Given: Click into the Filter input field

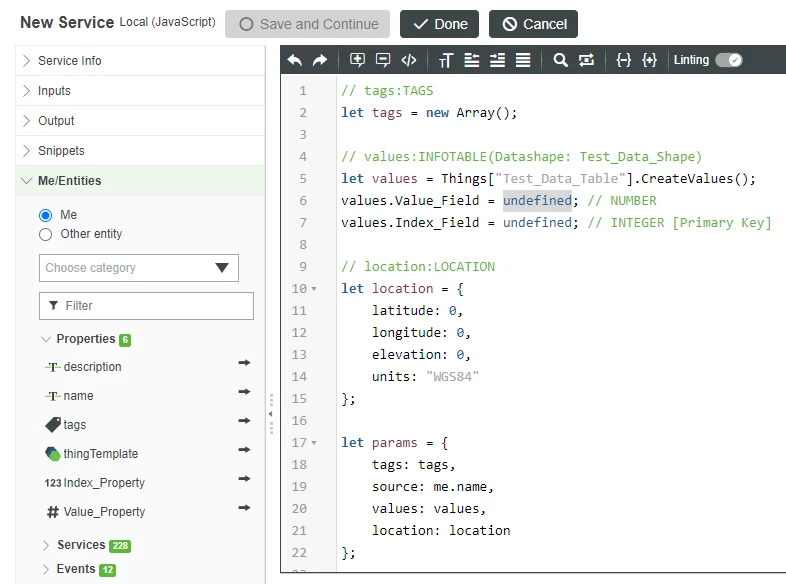Looking at the screenshot, I should pyautogui.click(x=146, y=306).
